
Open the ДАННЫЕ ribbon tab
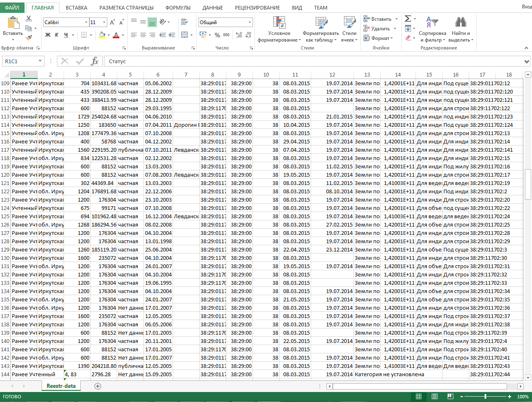click(213, 7)
